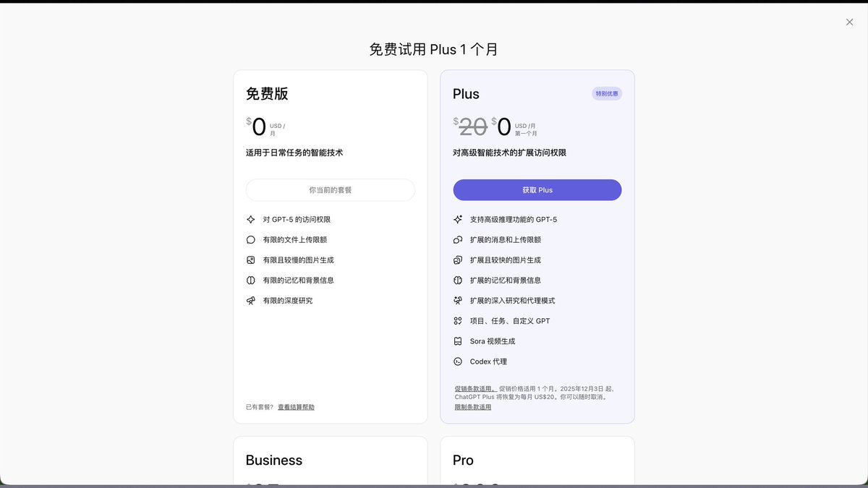Click the icon beside 扩展的深入研究和代理模式
Viewport: 868px width, 488px height.
pyautogui.click(x=458, y=300)
